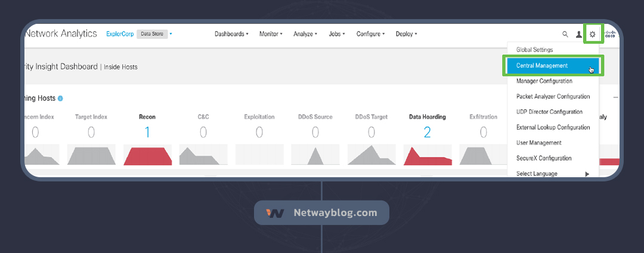This screenshot has height=253, width=644.
Task: Expand the Jobs menu
Action: point(337,34)
